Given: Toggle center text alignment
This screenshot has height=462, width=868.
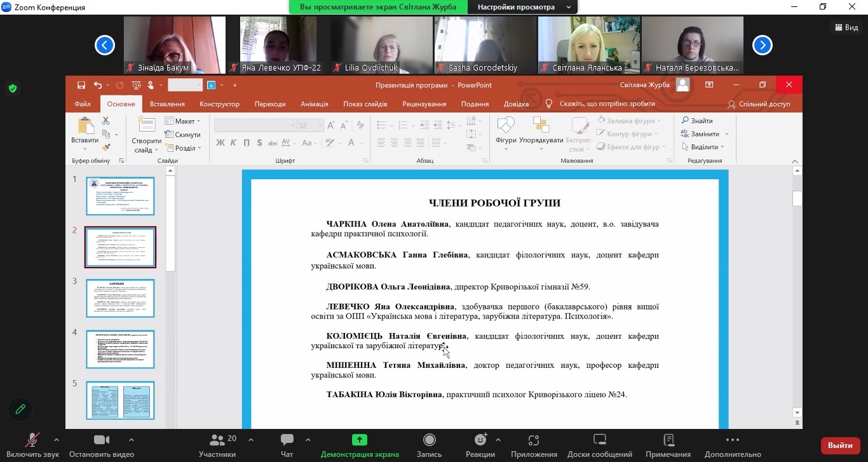Looking at the screenshot, I should (394, 142).
